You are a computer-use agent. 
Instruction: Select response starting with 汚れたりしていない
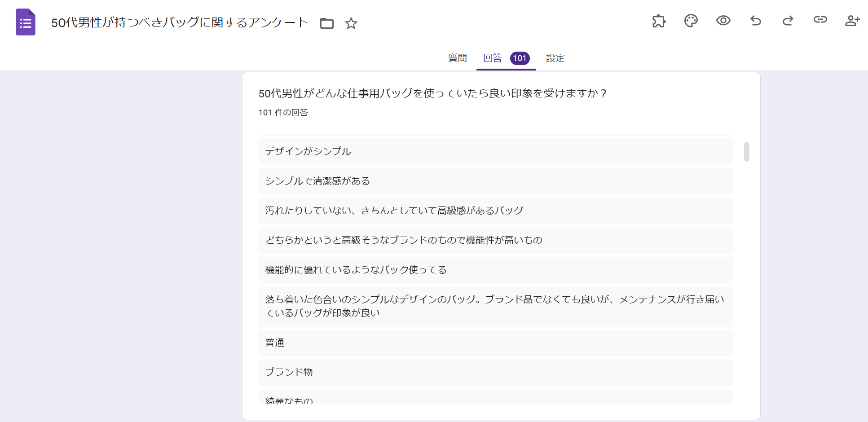[x=496, y=211]
